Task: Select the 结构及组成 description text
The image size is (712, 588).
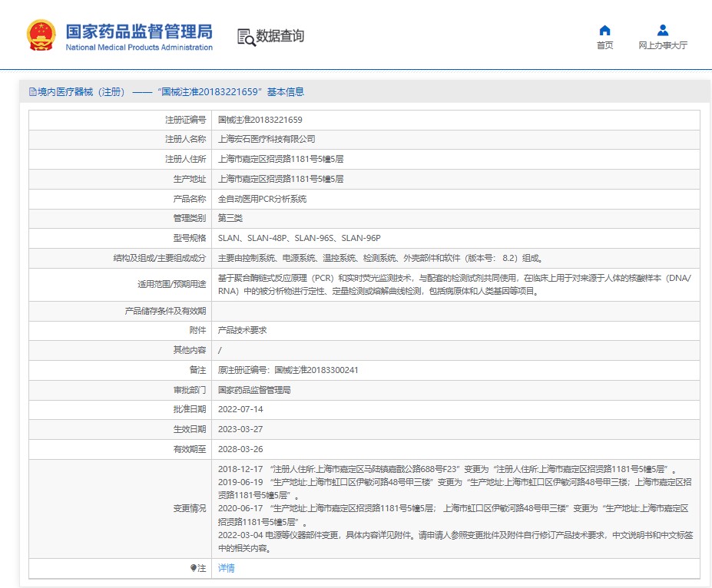Action: coord(380,258)
